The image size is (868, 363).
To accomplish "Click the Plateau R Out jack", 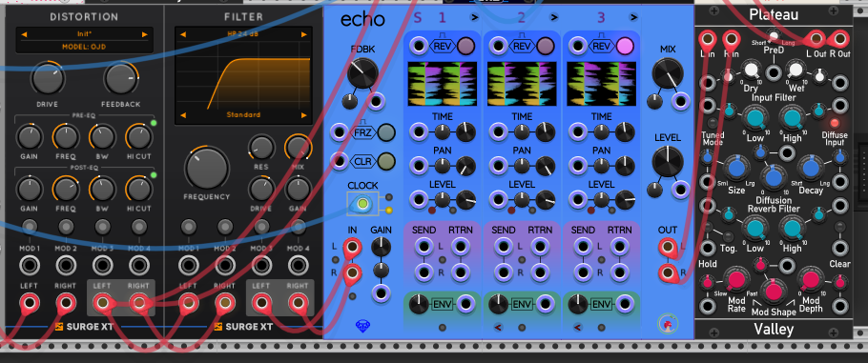I will click(839, 39).
